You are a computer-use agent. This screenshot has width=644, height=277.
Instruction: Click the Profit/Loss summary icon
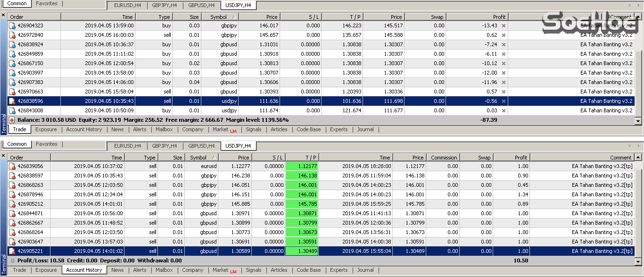[12, 260]
